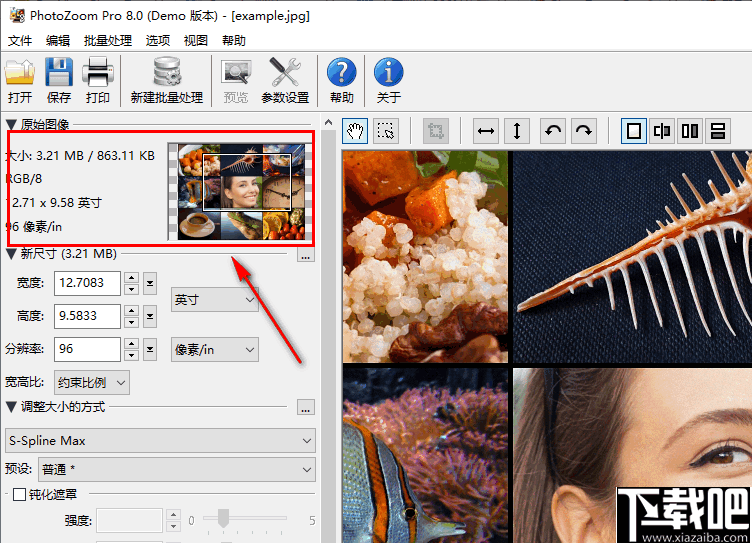Click the 打开 (Open) folder icon

click(x=20, y=73)
